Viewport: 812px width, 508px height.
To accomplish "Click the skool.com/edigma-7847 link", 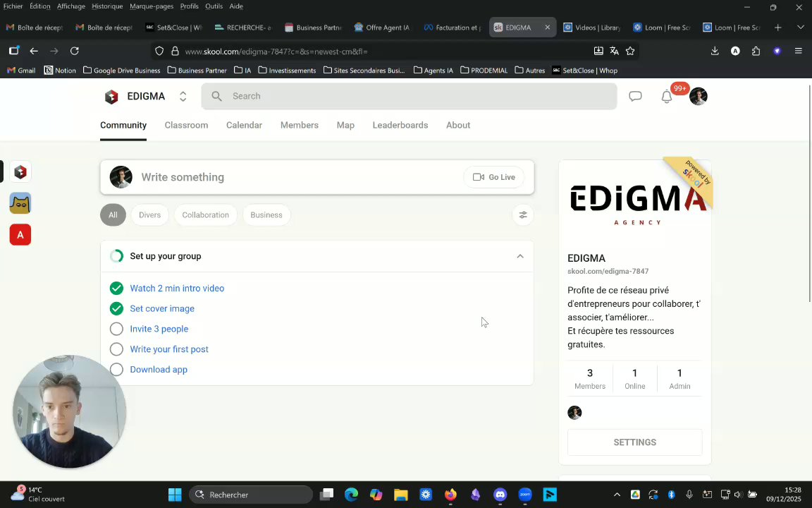I will click(608, 271).
